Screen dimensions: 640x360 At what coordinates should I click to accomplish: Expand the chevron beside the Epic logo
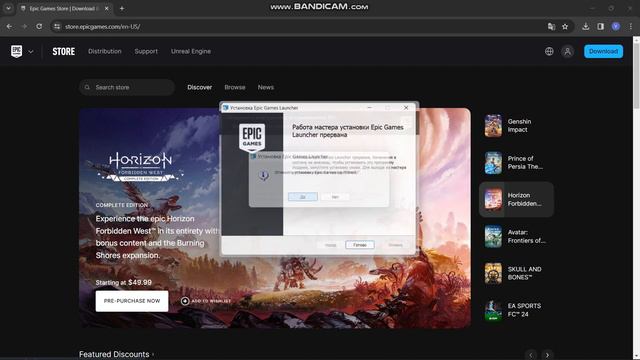click(x=31, y=52)
